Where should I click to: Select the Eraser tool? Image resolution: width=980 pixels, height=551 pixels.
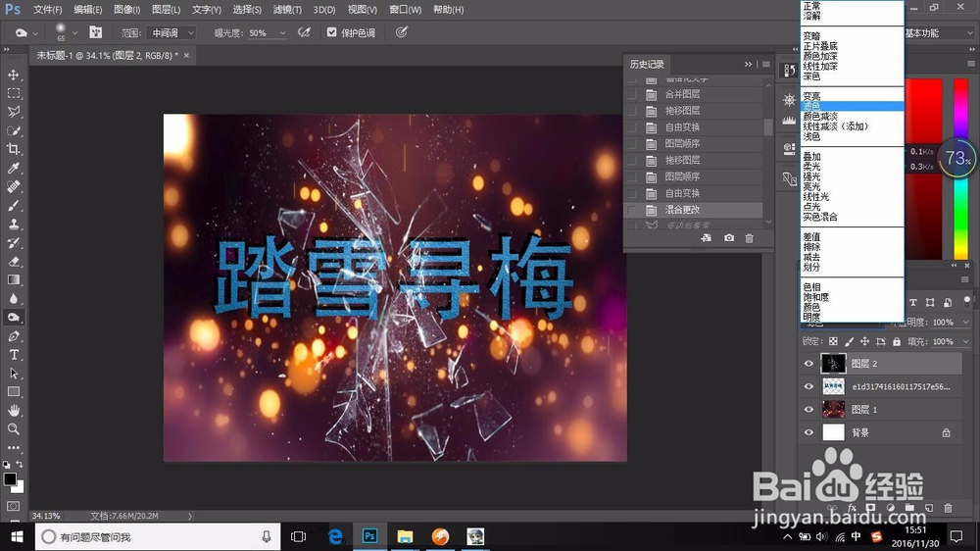[x=13, y=262]
